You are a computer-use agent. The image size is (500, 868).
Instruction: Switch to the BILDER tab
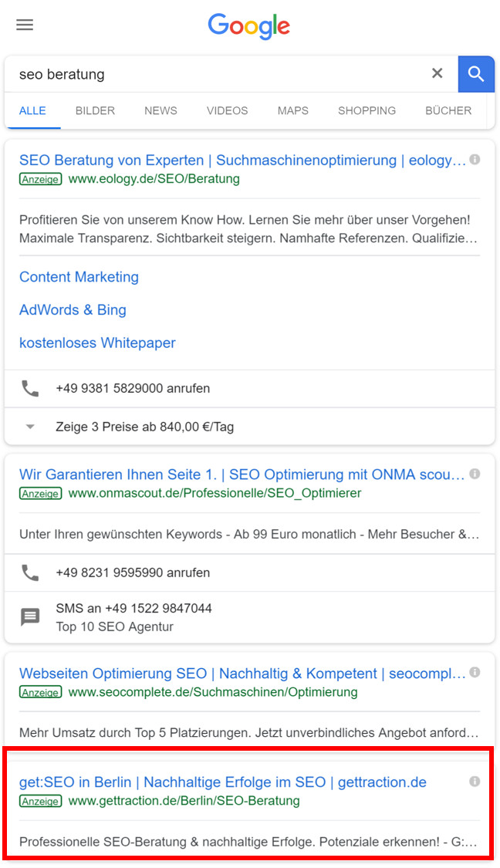coord(94,110)
